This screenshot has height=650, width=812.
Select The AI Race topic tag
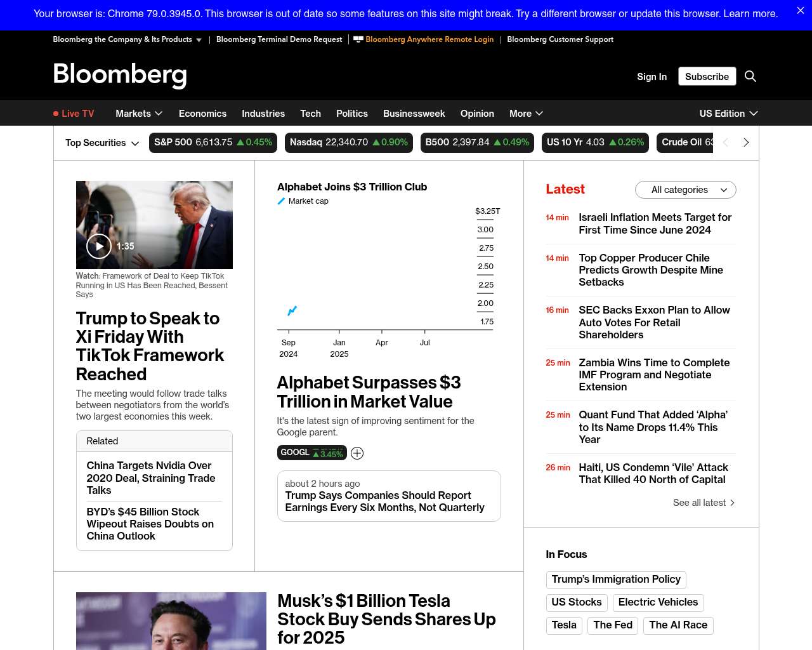pyautogui.click(x=678, y=625)
